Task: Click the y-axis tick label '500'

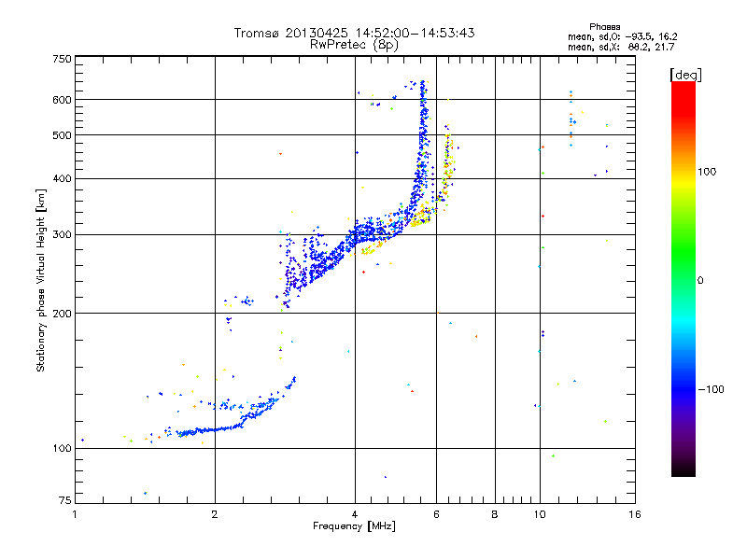Action: (x=62, y=135)
